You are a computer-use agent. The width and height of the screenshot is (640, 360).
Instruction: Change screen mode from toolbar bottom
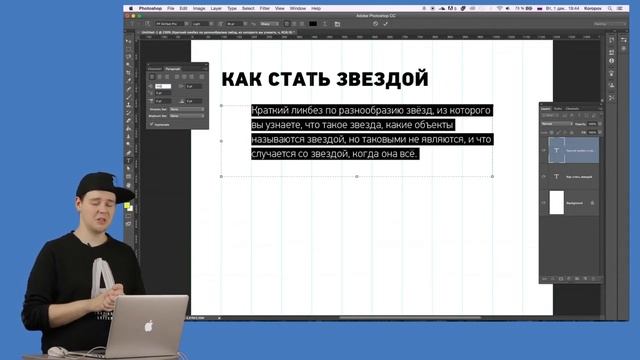tap(129, 224)
